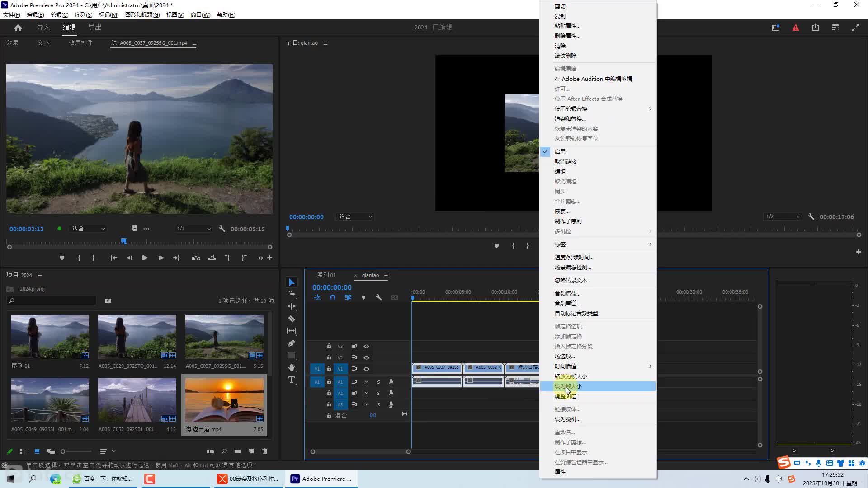Open timeline display settings wrench
868x488 pixels.
(x=379, y=297)
